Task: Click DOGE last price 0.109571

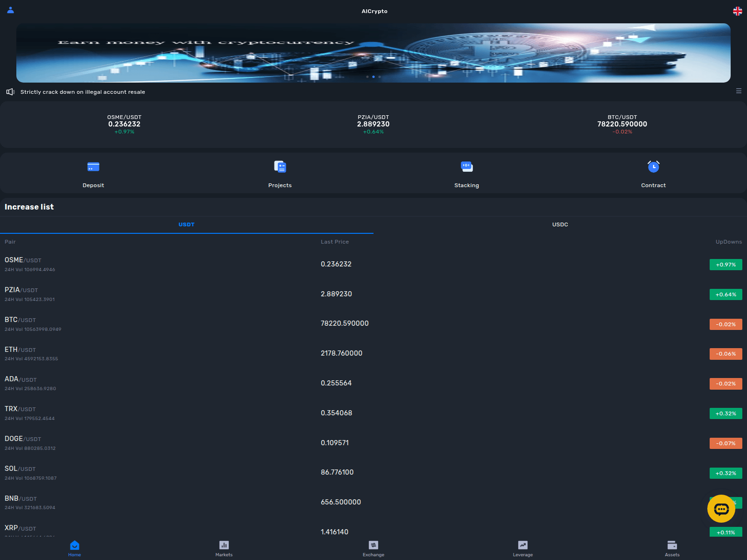Action: click(x=335, y=443)
